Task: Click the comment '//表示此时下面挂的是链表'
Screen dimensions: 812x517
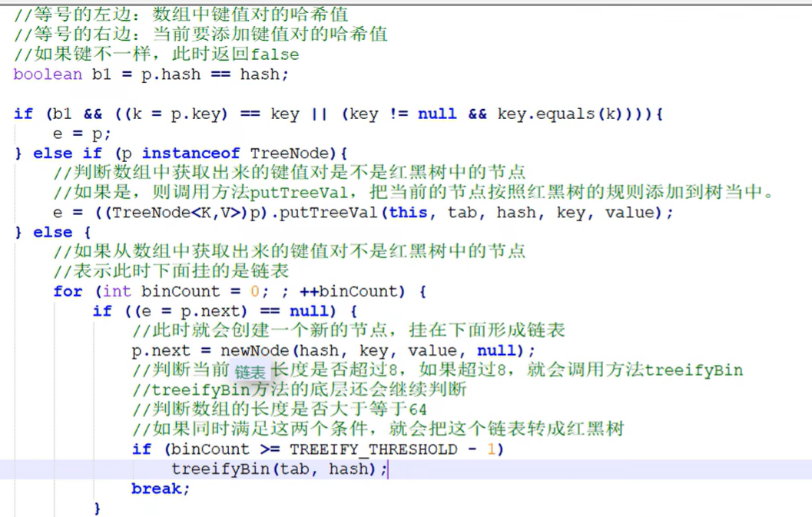Action: [171, 271]
